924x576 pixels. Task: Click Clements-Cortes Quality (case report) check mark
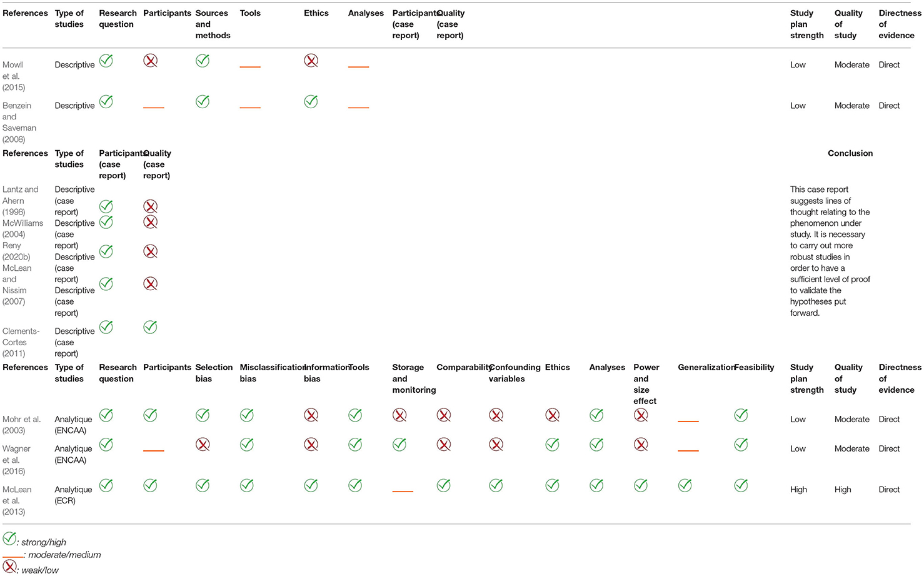point(150,327)
